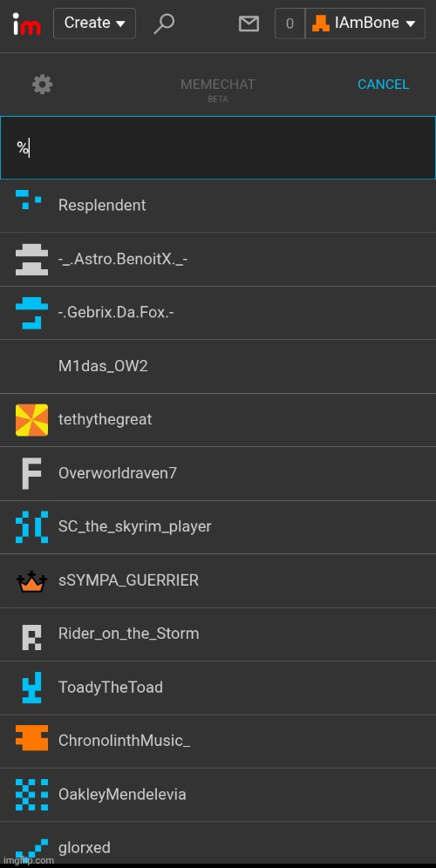Click tethythegreat's pinwheel avatar
The width and height of the screenshot is (436, 868).
(x=31, y=419)
